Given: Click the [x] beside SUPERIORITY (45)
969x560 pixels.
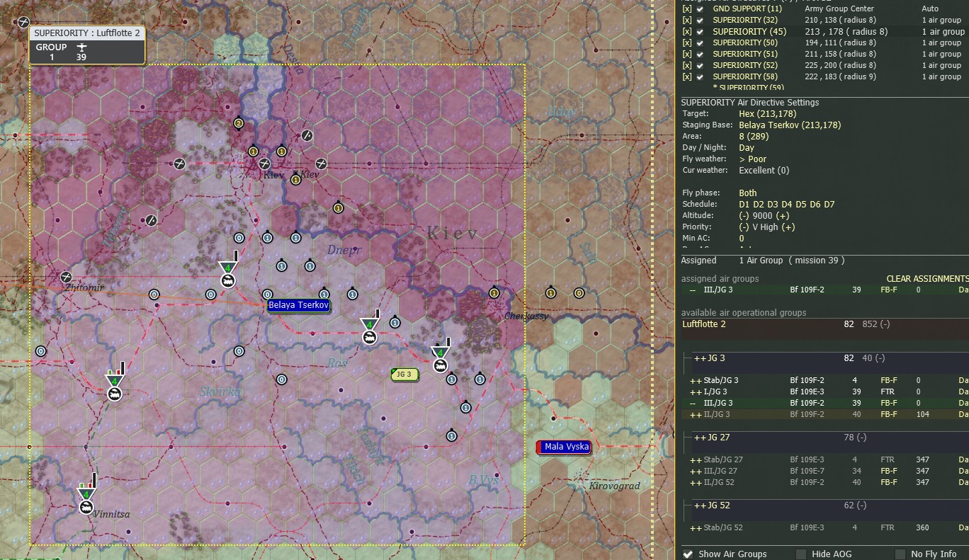Looking at the screenshot, I should coord(686,31).
